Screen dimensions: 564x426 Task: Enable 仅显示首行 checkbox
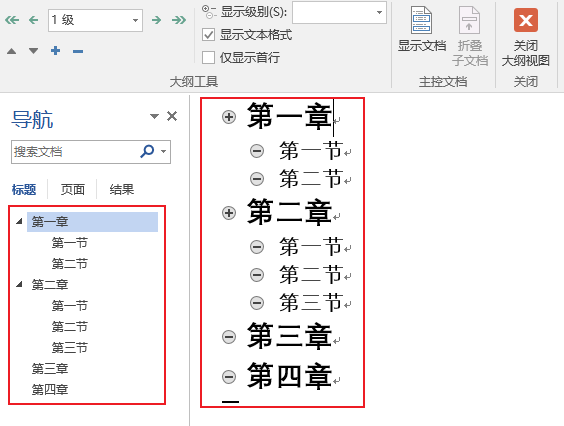pos(208,58)
